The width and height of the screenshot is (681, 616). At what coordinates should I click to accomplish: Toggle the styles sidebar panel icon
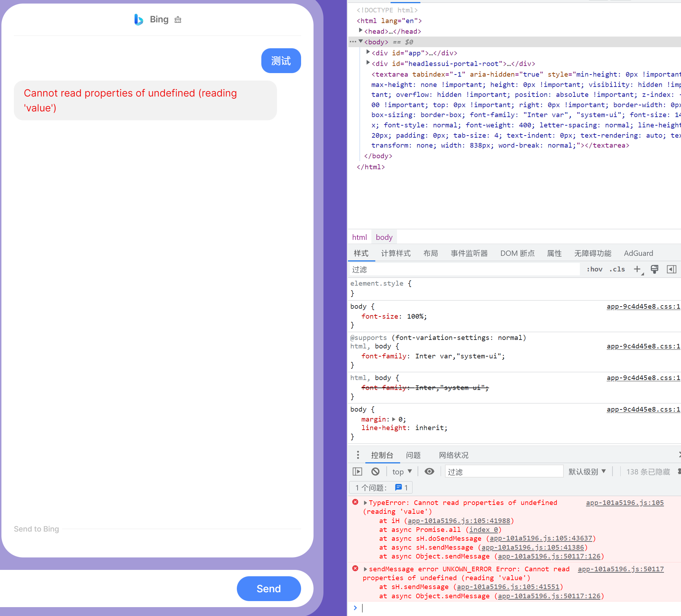671,269
